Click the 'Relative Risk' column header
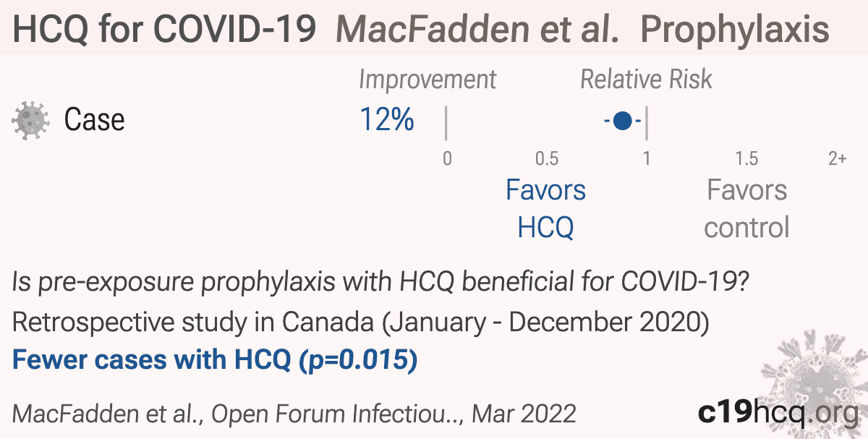Screen dimensions: 868x439 [646, 80]
